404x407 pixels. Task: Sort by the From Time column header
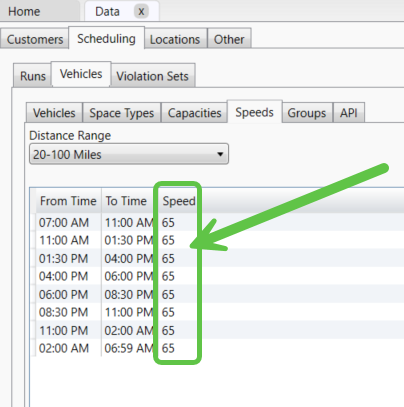coord(68,201)
